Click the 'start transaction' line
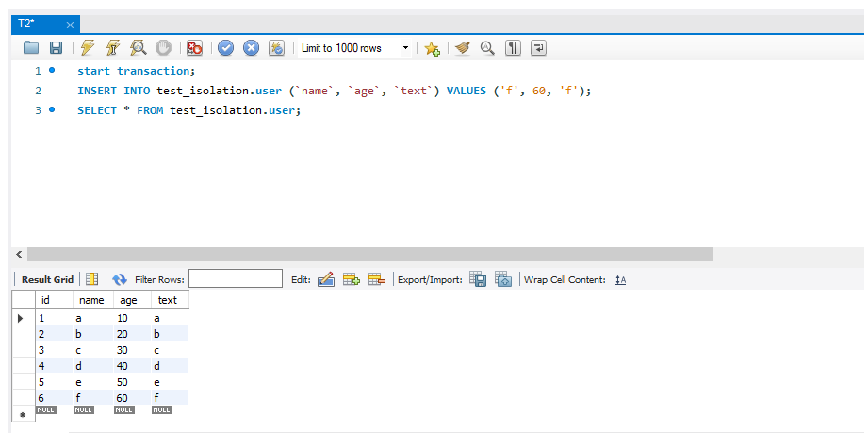The image size is (868, 433). tap(136, 71)
